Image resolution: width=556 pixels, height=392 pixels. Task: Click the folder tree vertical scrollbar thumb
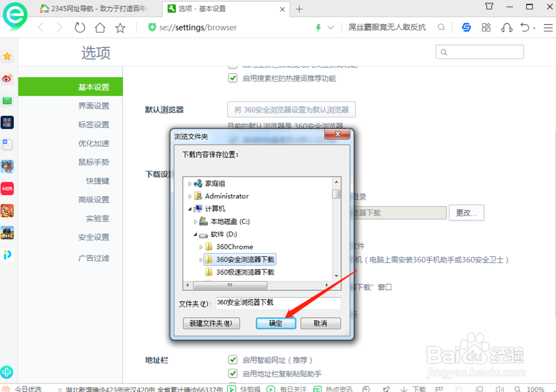pos(336,194)
